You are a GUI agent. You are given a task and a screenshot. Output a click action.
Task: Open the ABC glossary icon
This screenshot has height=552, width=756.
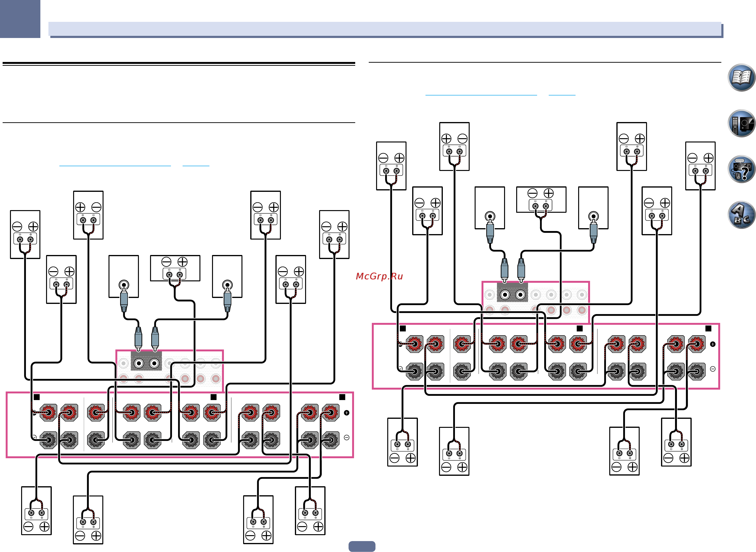pyautogui.click(x=741, y=215)
